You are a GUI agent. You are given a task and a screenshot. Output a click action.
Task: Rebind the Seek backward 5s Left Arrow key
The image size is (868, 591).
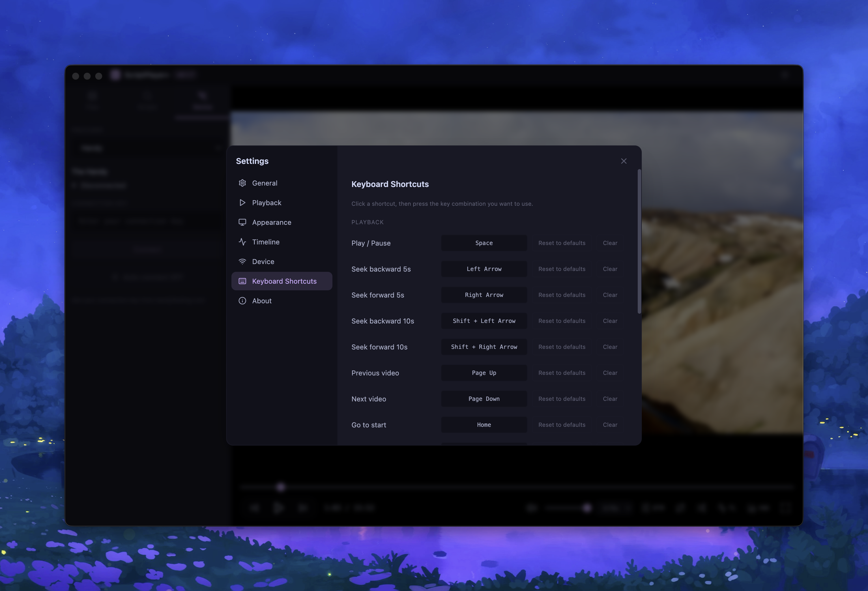tap(484, 269)
